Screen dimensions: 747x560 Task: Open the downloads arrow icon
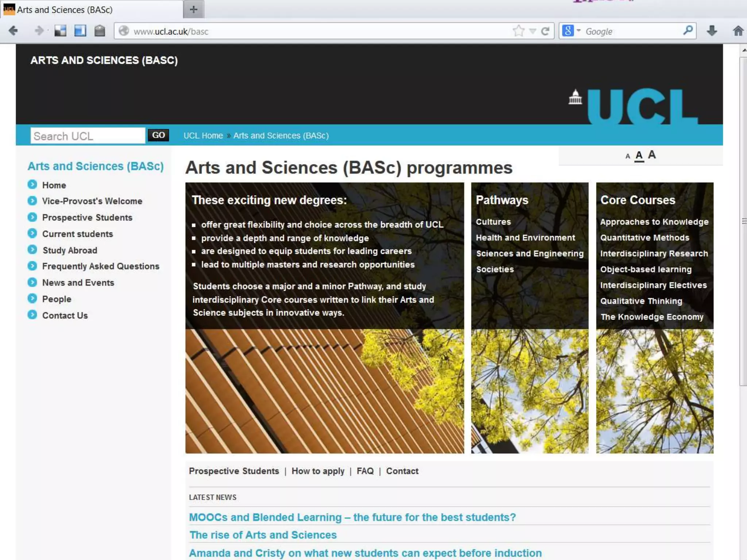tap(712, 31)
